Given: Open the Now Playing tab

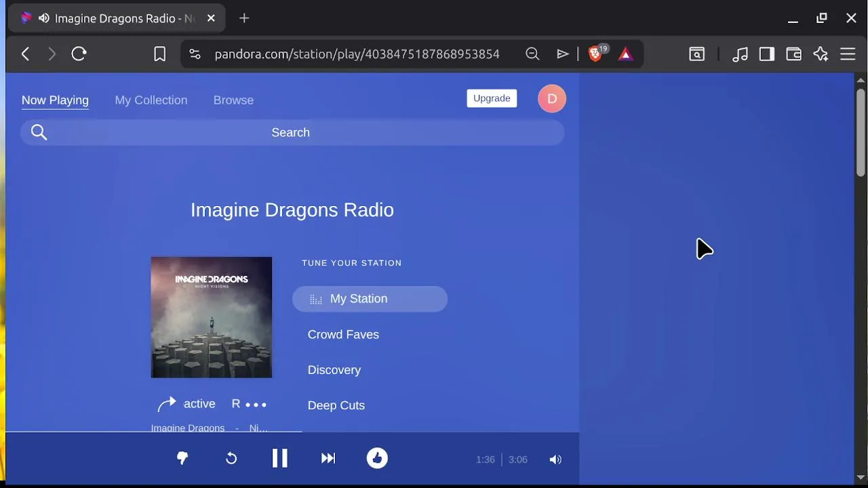Looking at the screenshot, I should click(55, 100).
